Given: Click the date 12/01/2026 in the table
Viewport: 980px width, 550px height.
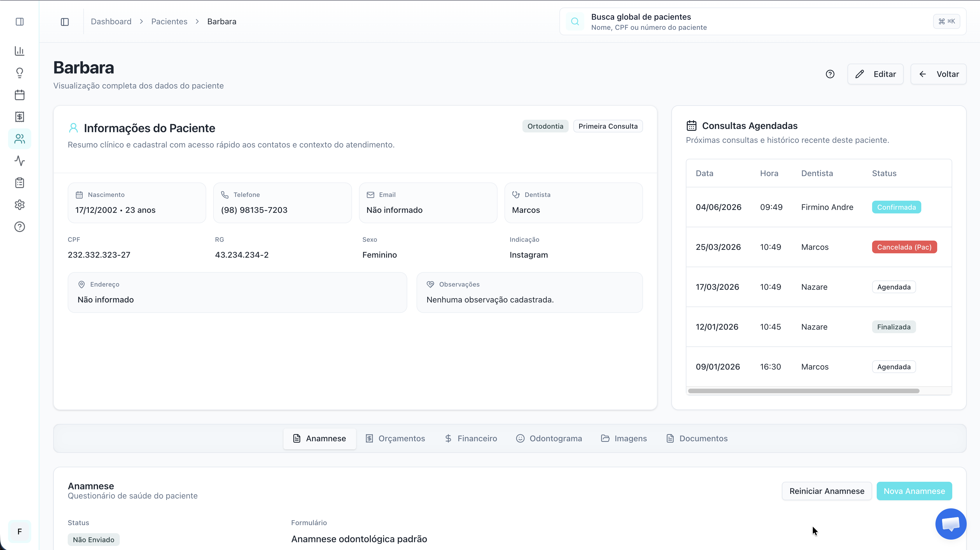Looking at the screenshot, I should click(717, 327).
